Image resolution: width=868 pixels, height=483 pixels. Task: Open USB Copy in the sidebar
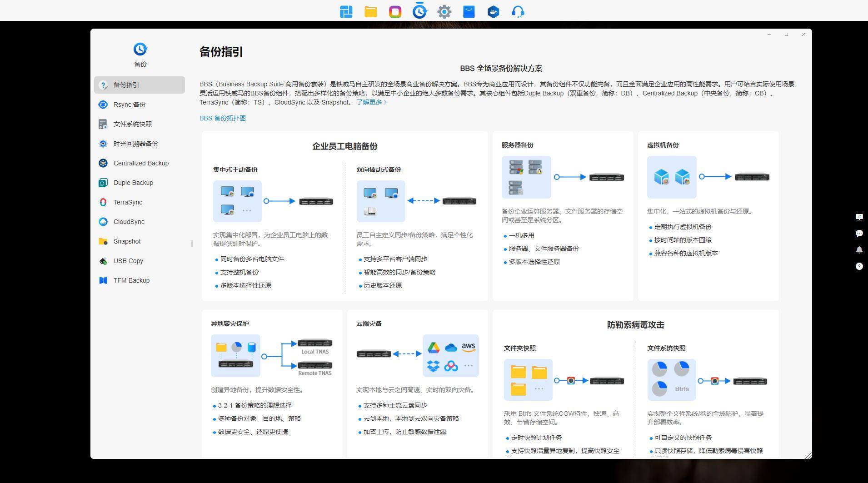(128, 261)
